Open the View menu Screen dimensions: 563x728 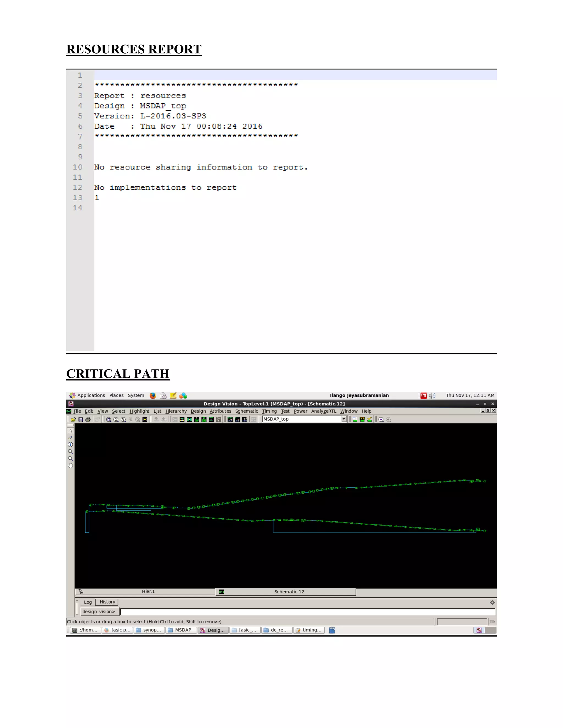pos(103,411)
